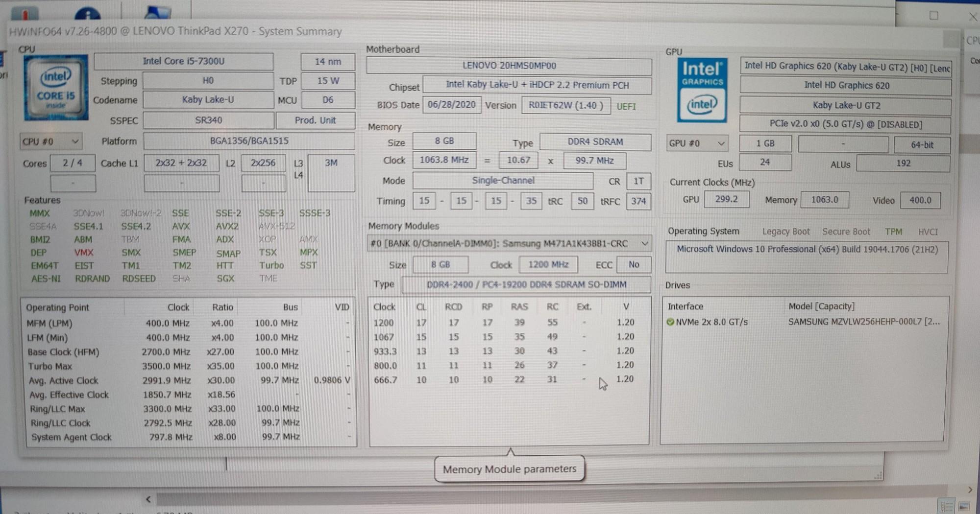Click the GPU memory clock 1063.0 field
This screenshot has height=514, width=980.
pyautogui.click(x=825, y=200)
